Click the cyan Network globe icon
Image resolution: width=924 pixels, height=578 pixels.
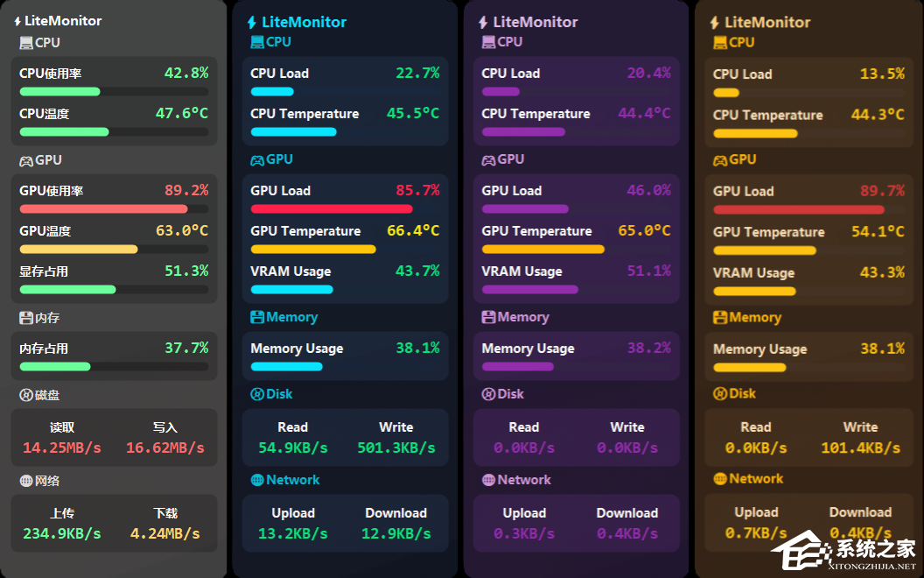point(257,480)
